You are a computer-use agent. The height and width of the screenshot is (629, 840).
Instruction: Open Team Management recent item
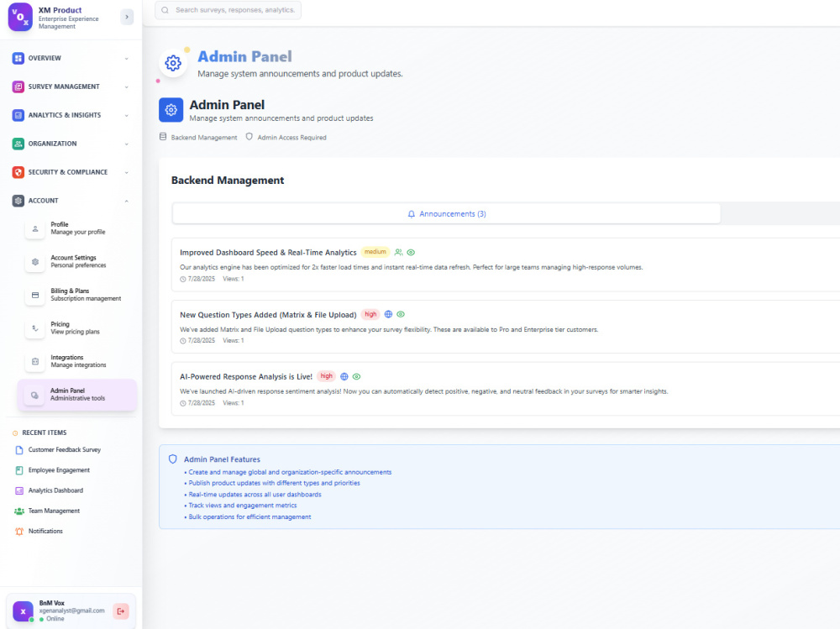tap(54, 511)
